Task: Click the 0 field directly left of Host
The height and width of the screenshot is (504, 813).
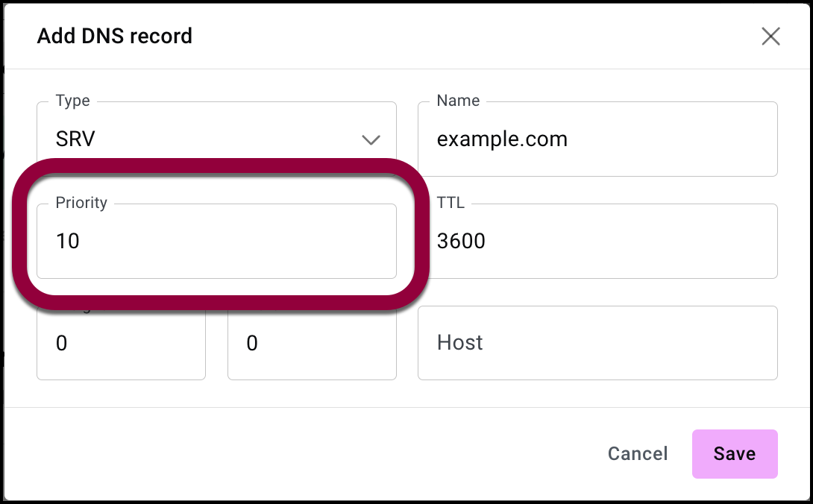Action: click(312, 343)
